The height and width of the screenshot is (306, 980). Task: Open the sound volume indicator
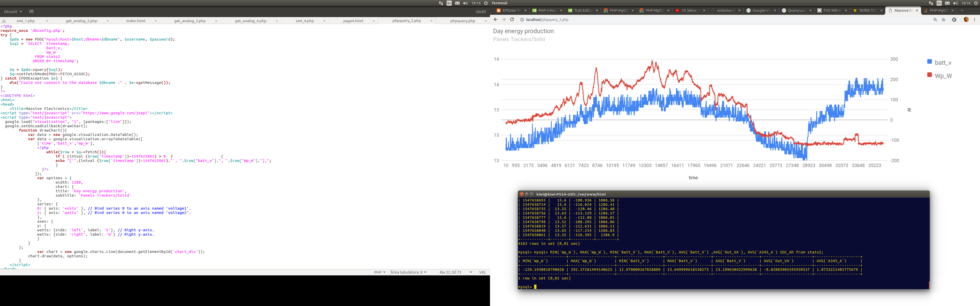[x=465, y=3]
